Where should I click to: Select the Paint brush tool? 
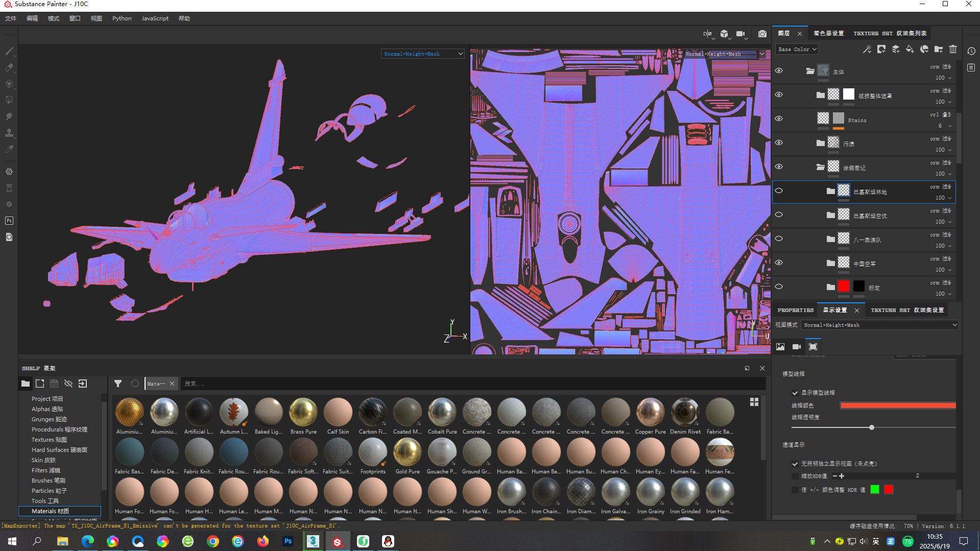(x=9, y=51)
